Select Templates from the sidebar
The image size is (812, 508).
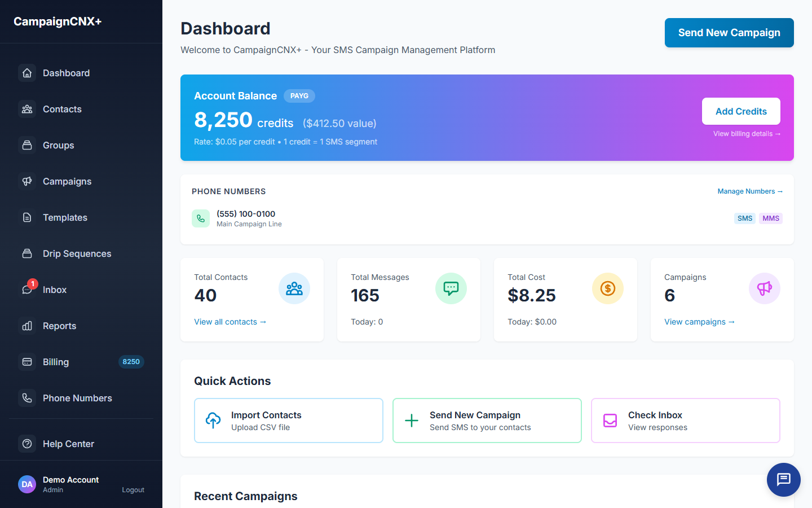coord(81,217)
